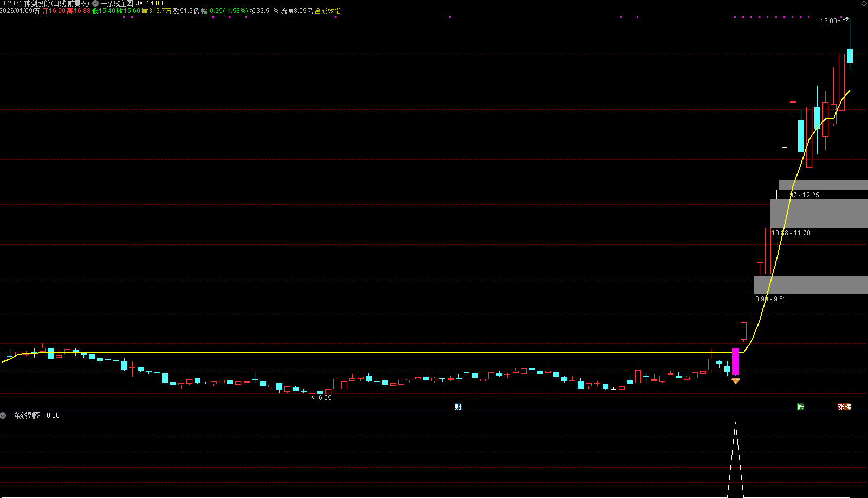Click the magenta signal candlestick

[x=735, y=361]
